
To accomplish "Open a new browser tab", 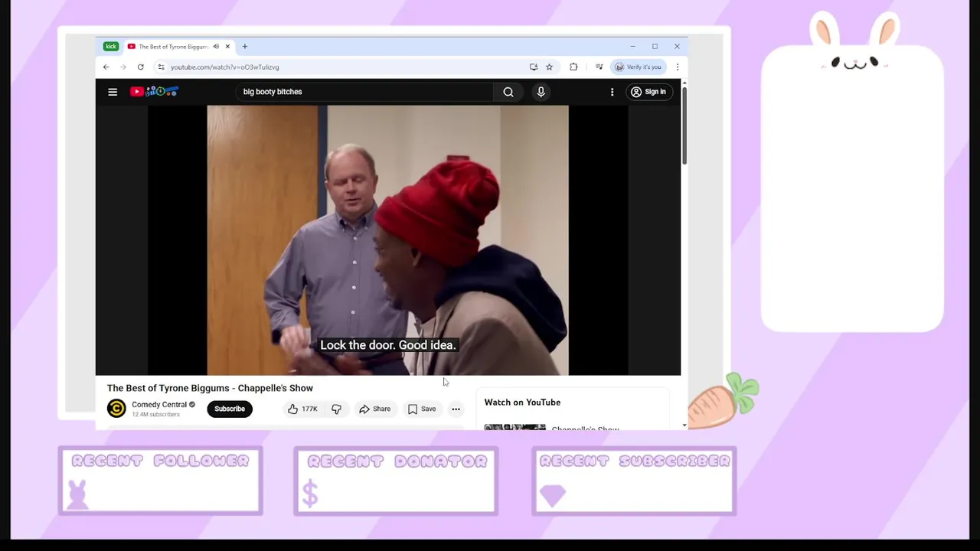I will (245, 47).
